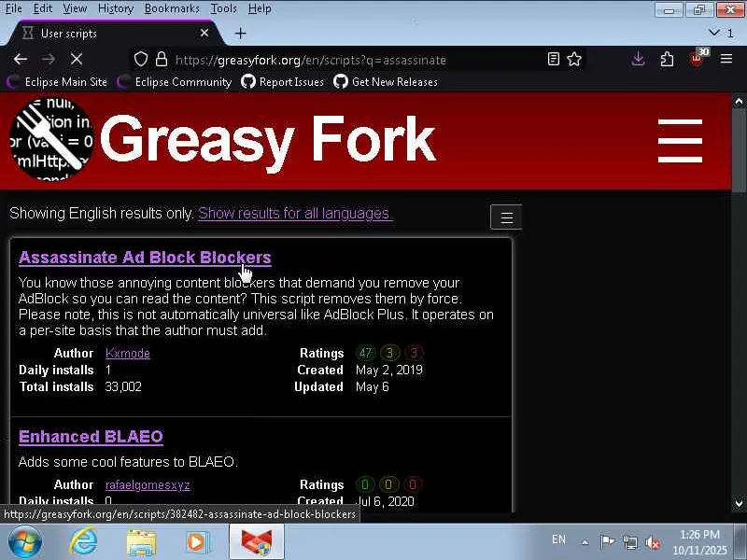Open Eclipse Main Site bookmark
The image size is (747, 560).
[x=57, y=82]
